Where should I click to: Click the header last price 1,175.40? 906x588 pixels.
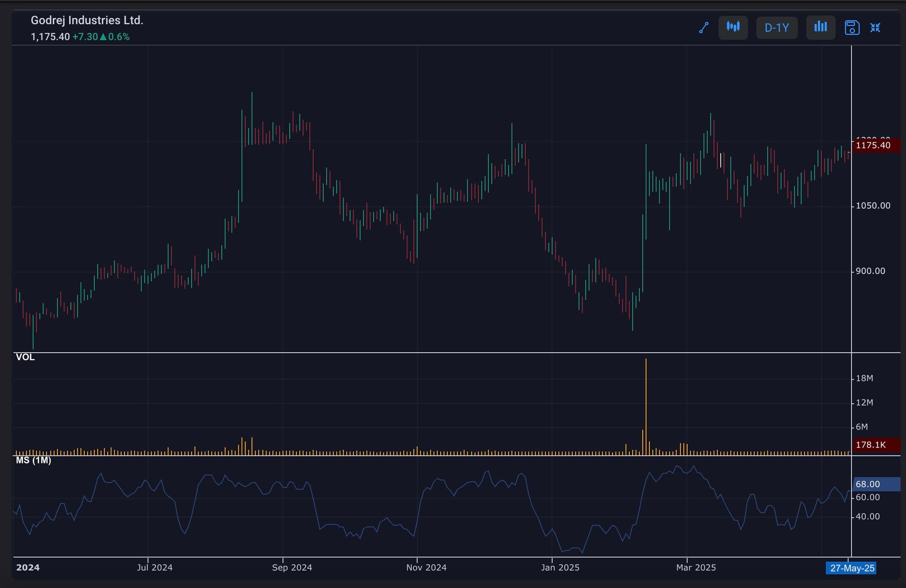(50, 37)
